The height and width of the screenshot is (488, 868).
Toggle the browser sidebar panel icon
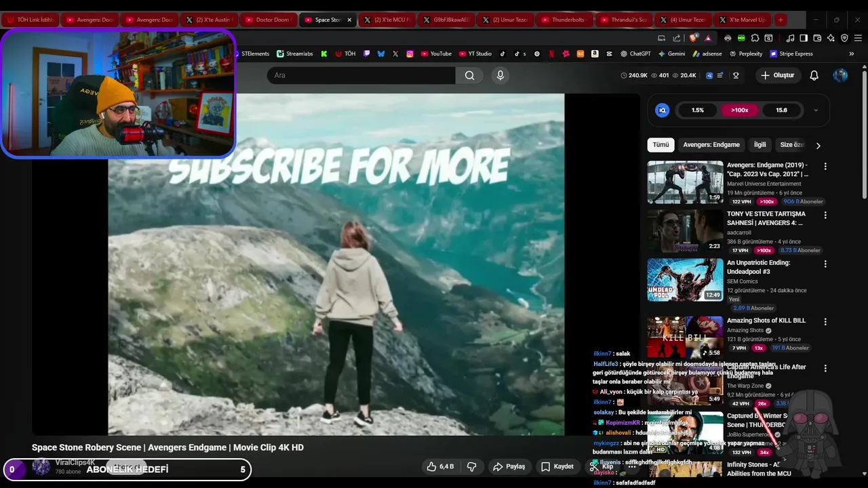(x=804, y=38)
